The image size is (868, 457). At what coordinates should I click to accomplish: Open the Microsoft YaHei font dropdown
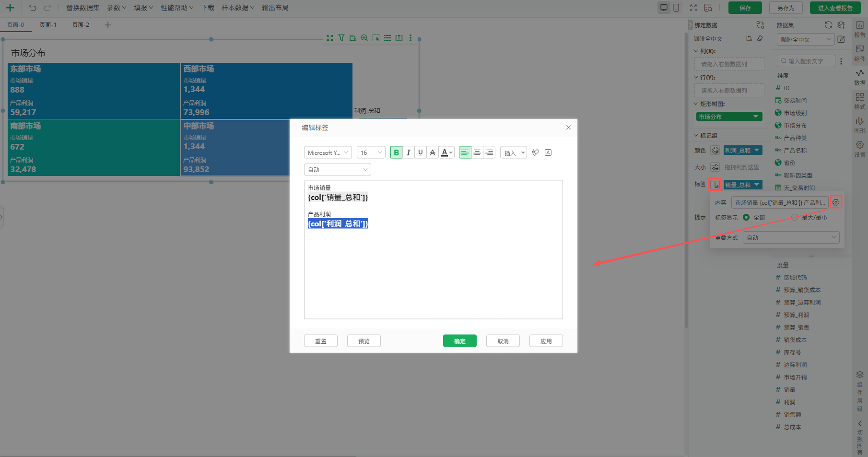pyautogui.click(x=328, y=152)
